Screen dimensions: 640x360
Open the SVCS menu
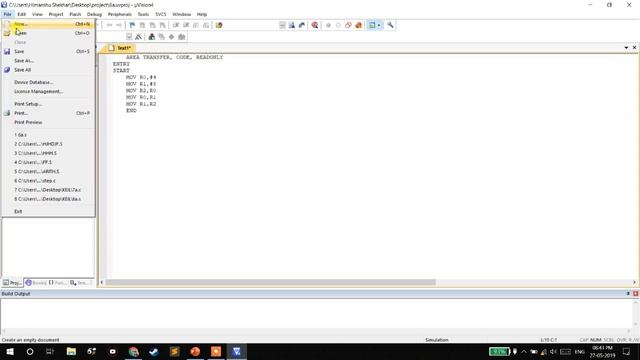161,14
